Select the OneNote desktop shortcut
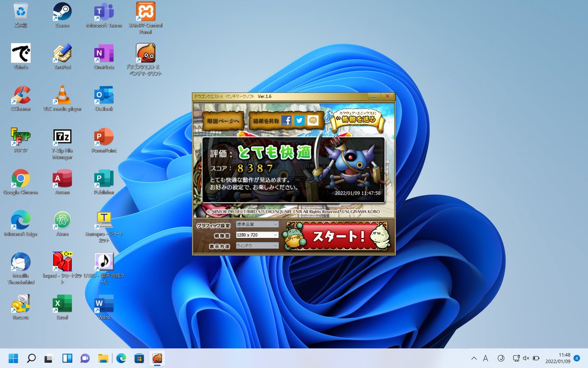 pos(104,57)
